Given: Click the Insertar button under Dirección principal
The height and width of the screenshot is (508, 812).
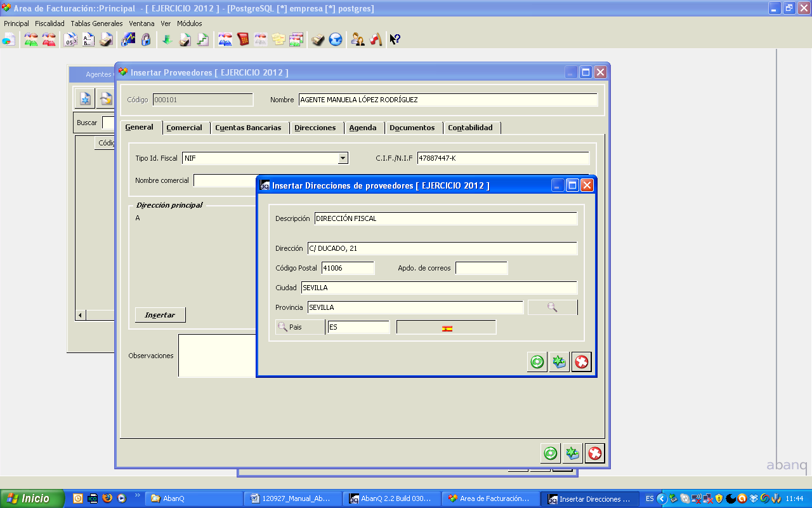Looking at the screenshot, I should (160, 315).
